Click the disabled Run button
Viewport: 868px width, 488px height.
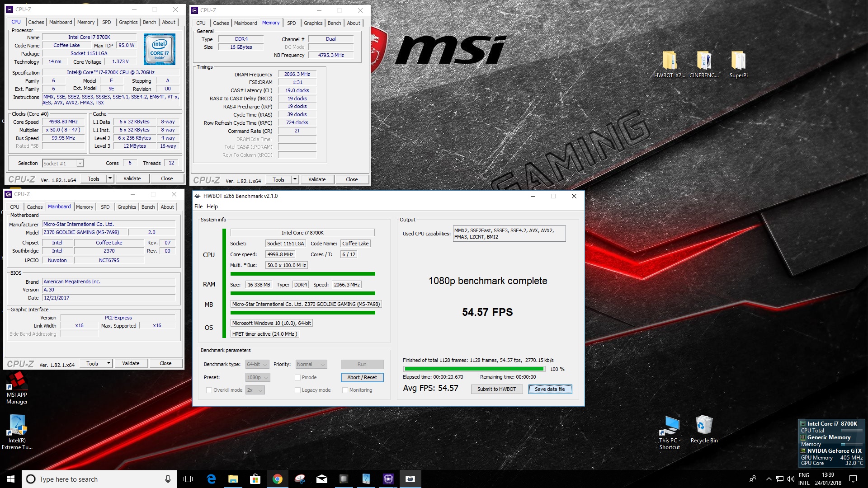[362, 364]
